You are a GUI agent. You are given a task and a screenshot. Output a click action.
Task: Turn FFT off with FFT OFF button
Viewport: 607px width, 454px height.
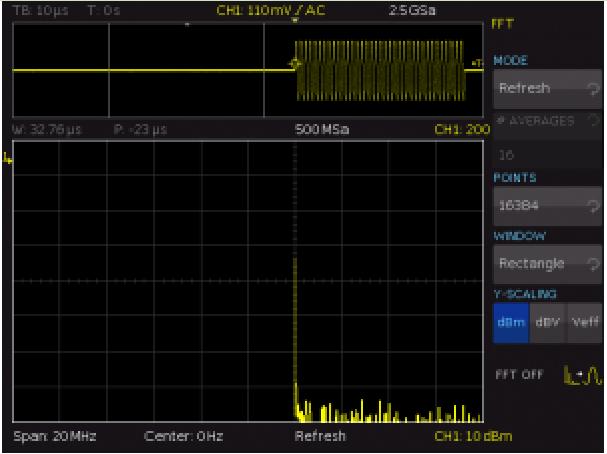tap(520, 376)
